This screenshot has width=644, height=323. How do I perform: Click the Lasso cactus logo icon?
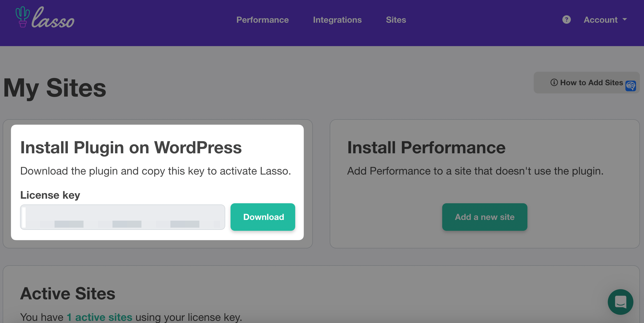coord(22,17)
